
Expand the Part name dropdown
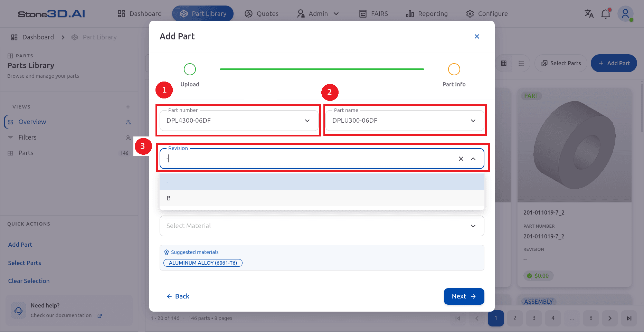(x=473, y=121)
